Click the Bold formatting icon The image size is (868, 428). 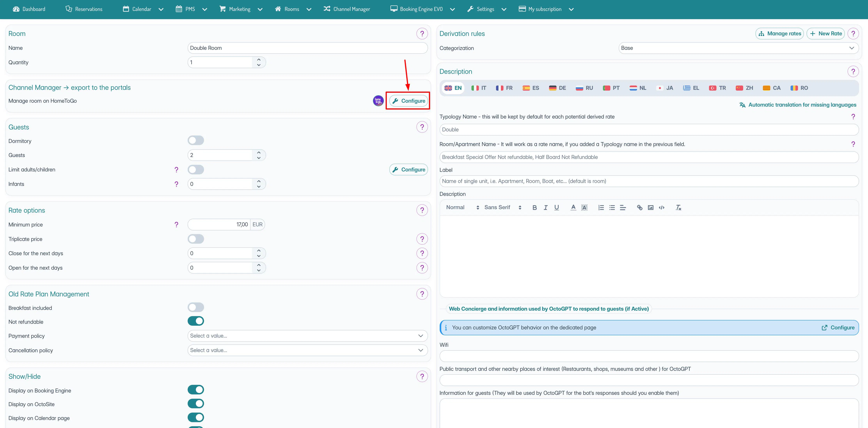click(534, 207)
